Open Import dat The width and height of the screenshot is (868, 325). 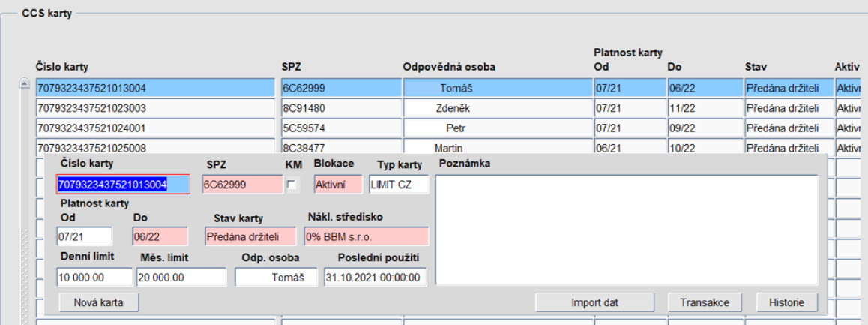[594, 302]
